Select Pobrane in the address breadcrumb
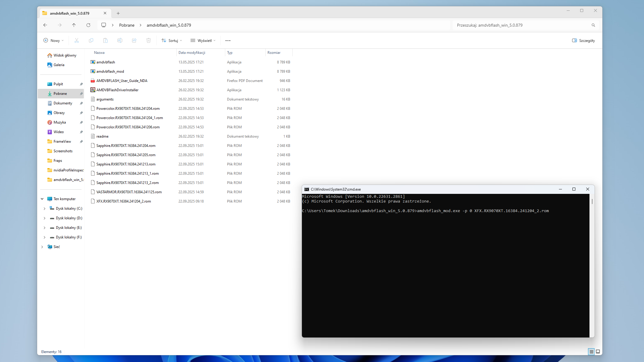 point(127,25)
